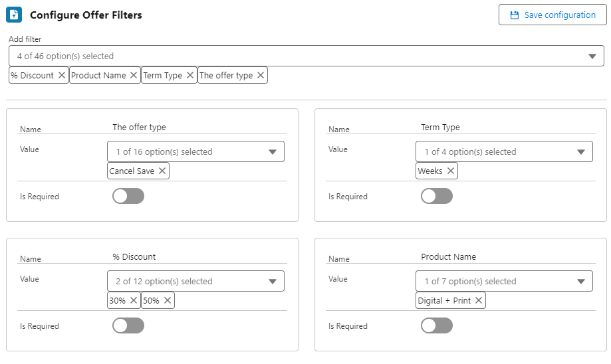Open the Add filter dropdown
Viewport: 611px width, 364px height.
306,56
